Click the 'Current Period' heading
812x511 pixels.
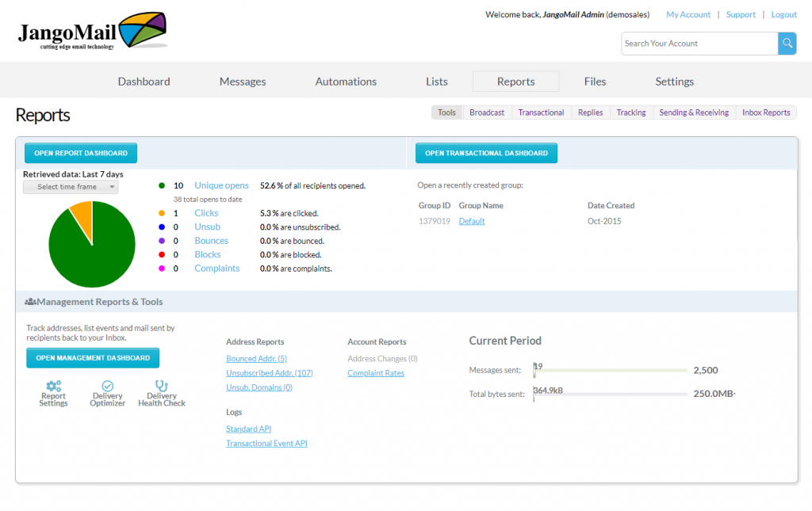point(505,341)
